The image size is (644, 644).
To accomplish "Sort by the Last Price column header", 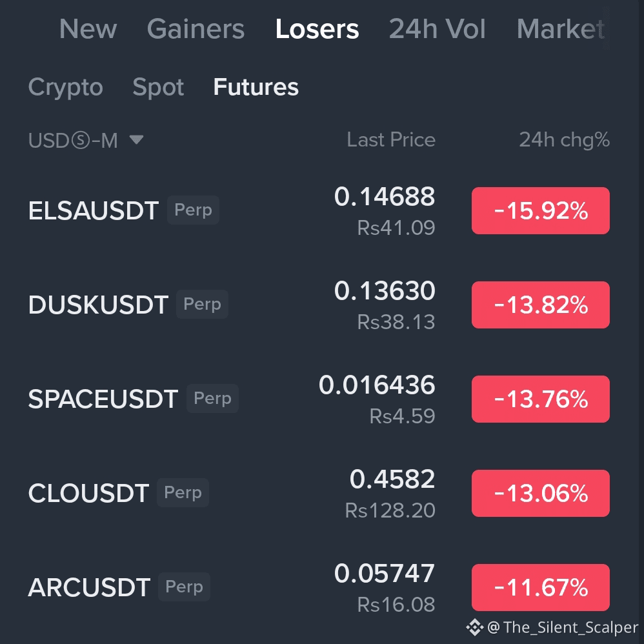I will coord(391,140).
